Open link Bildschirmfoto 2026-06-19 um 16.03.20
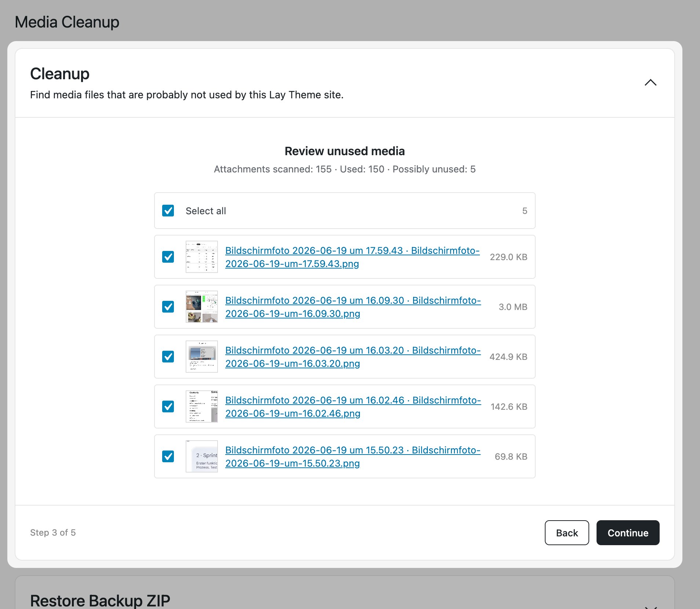The image size is (700, 609). click(353, 357)
